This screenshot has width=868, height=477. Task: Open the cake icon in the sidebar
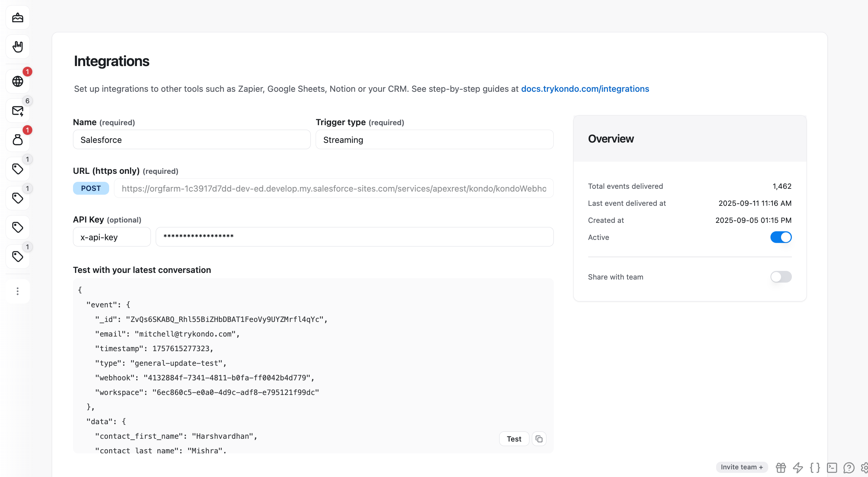pos(18,17)
